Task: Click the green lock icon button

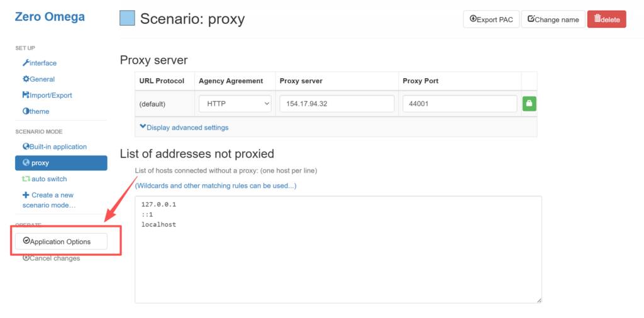Action: click(529, 103)
